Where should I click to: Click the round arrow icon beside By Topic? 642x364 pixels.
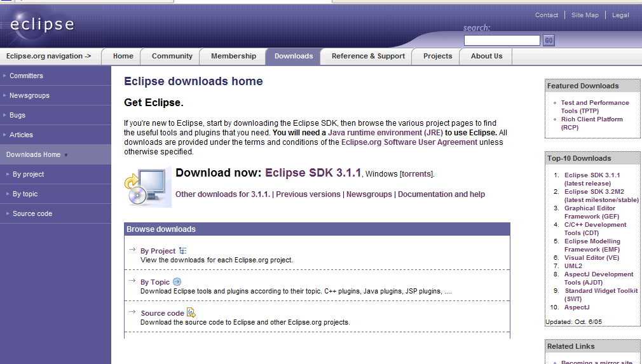click(x=177, y=282)
